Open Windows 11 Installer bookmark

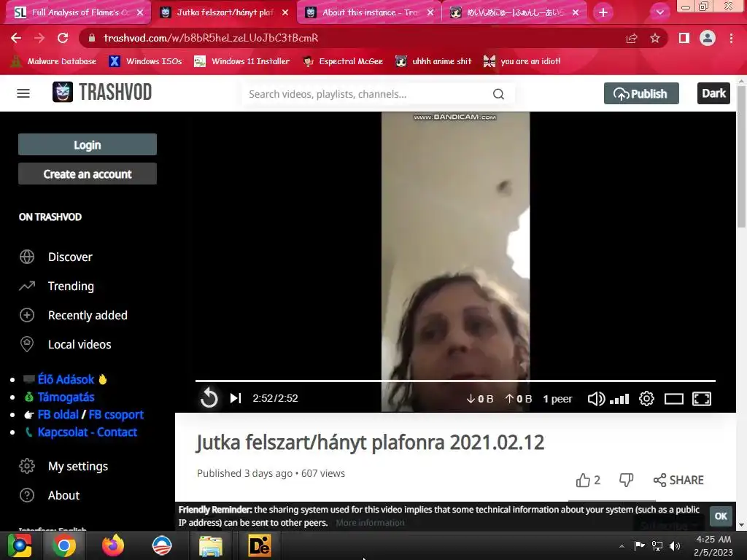(242, 61)
